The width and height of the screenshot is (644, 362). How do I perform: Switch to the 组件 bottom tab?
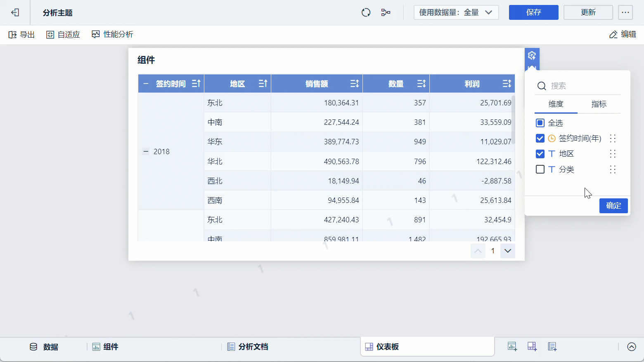point(105,347)
